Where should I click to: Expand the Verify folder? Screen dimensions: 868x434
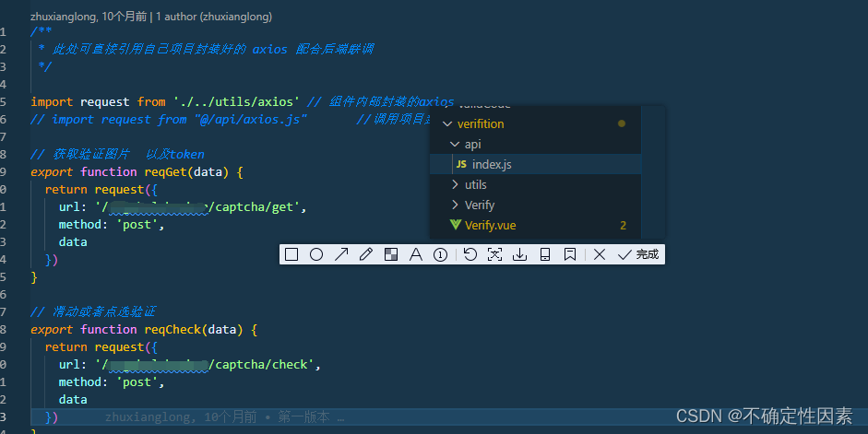479,205
